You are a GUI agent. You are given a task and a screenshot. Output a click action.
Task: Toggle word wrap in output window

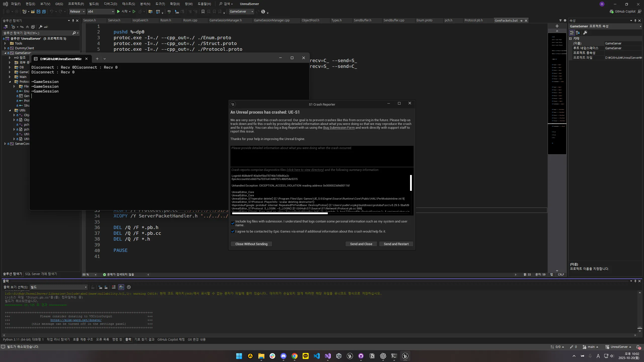(x=121, y=287)
